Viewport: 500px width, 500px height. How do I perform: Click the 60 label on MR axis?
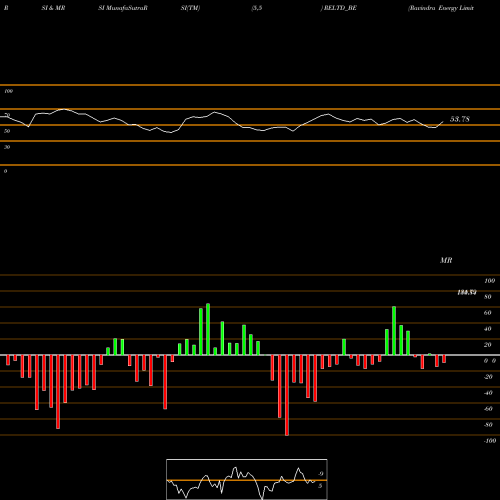[487, 313]
